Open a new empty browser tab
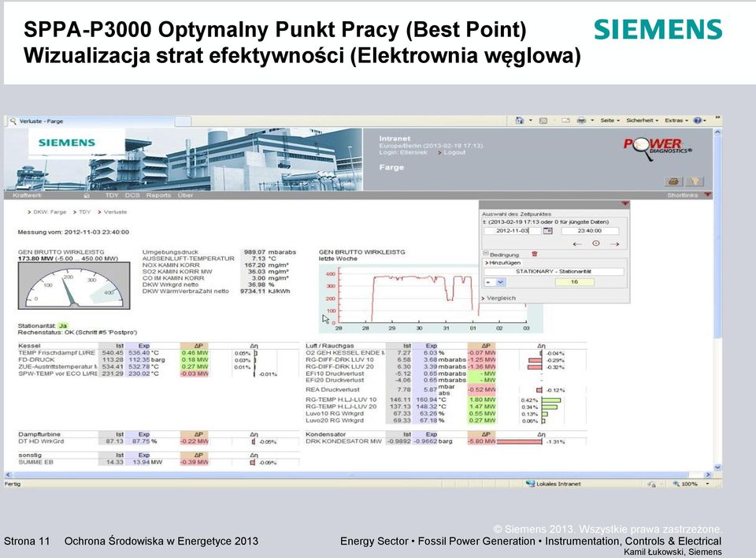This screenshot has height=558, width=756. 183,121
